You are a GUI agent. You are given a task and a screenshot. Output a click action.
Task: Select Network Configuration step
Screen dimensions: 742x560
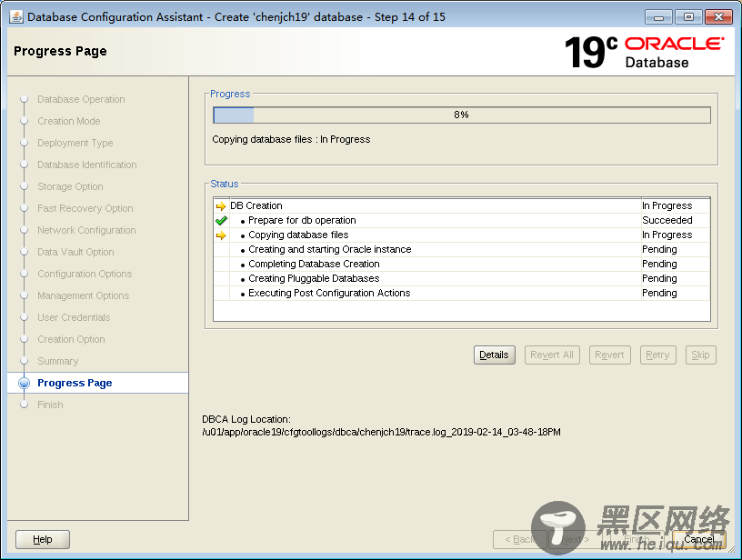pyautogui.click(x=86, y=230)
